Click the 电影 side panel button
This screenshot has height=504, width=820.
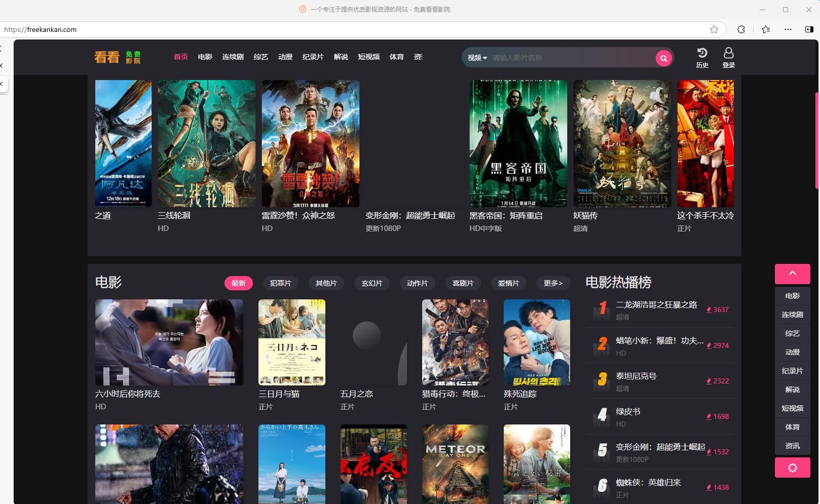792,296
